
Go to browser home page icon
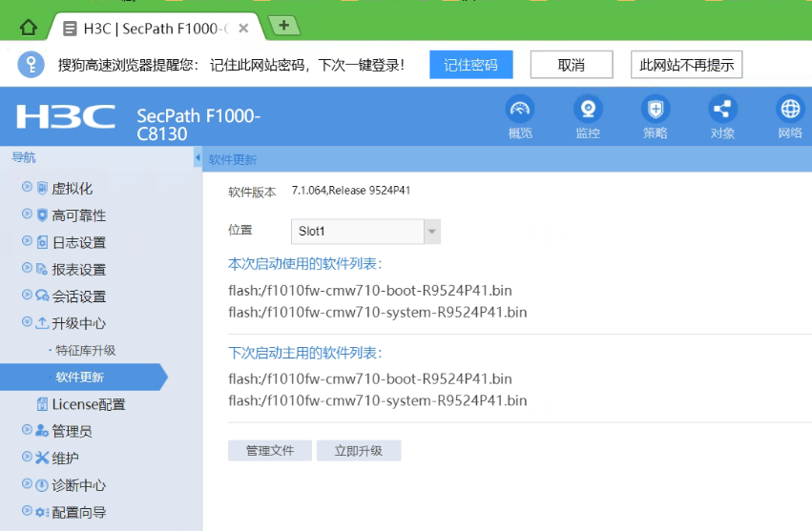[29, 27]
